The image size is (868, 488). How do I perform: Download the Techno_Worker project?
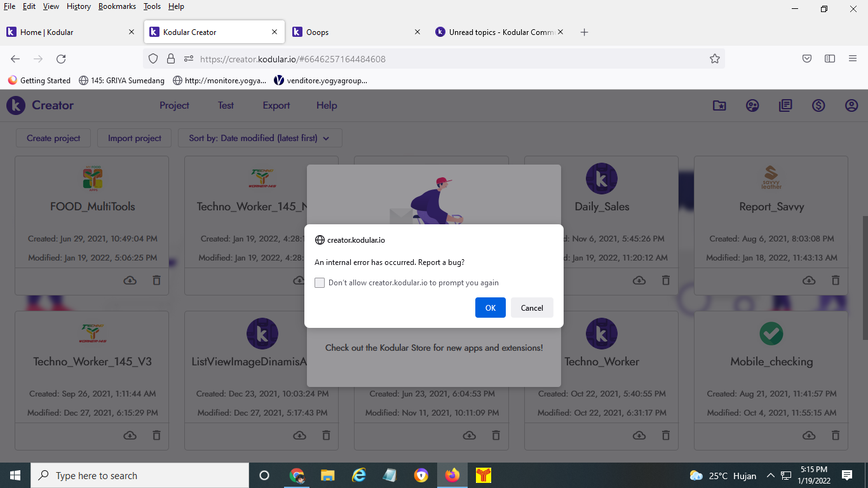click(639, 435)
